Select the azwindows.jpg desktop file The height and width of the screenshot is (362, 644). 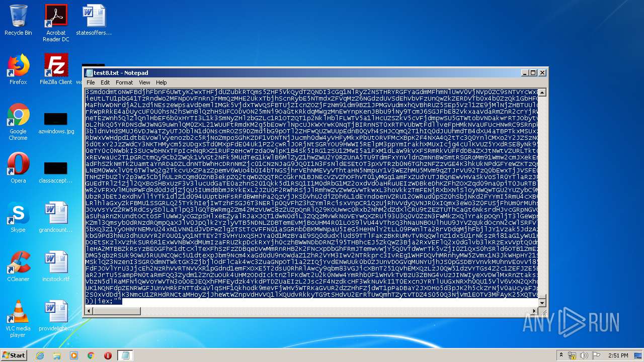click(x=56, y=123)
